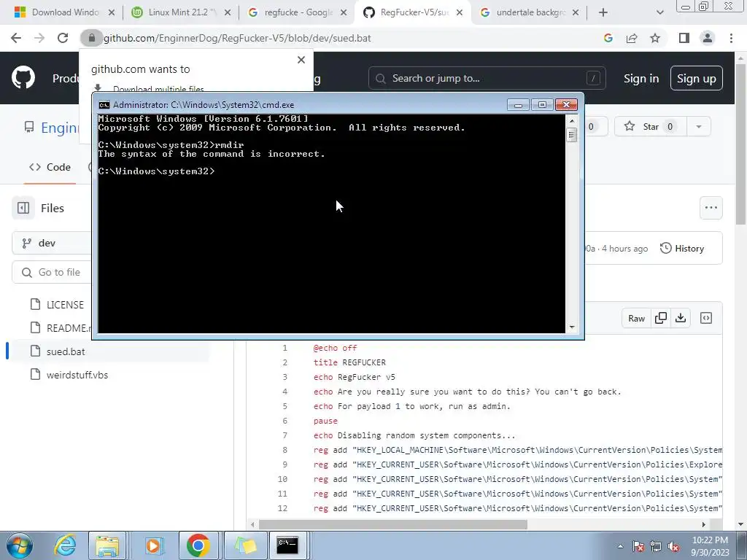
Task: Open the Raw file view
Action: pos(636,318)
